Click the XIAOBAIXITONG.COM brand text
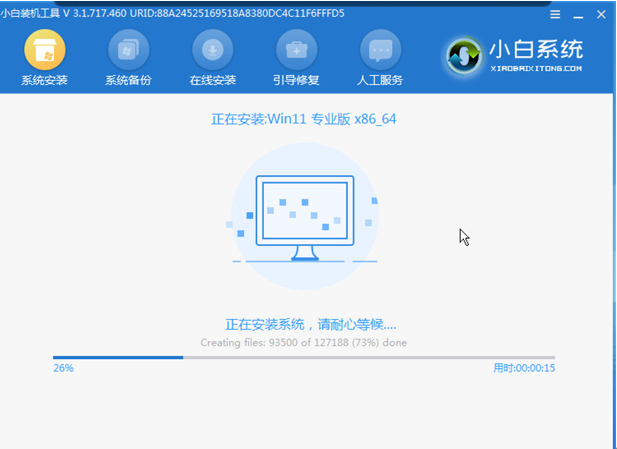This screenshot has height=449, width=617. pyautogui.click(x=536, y=68)
